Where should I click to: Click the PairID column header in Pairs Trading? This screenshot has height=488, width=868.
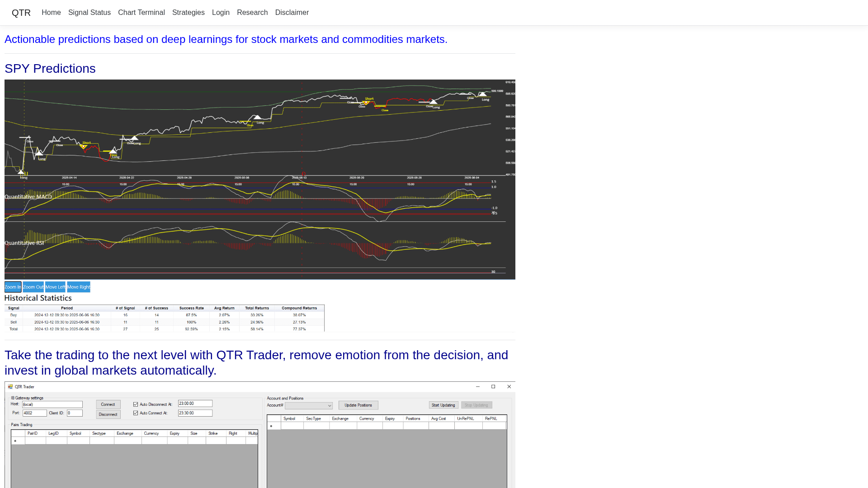point(35,433)
